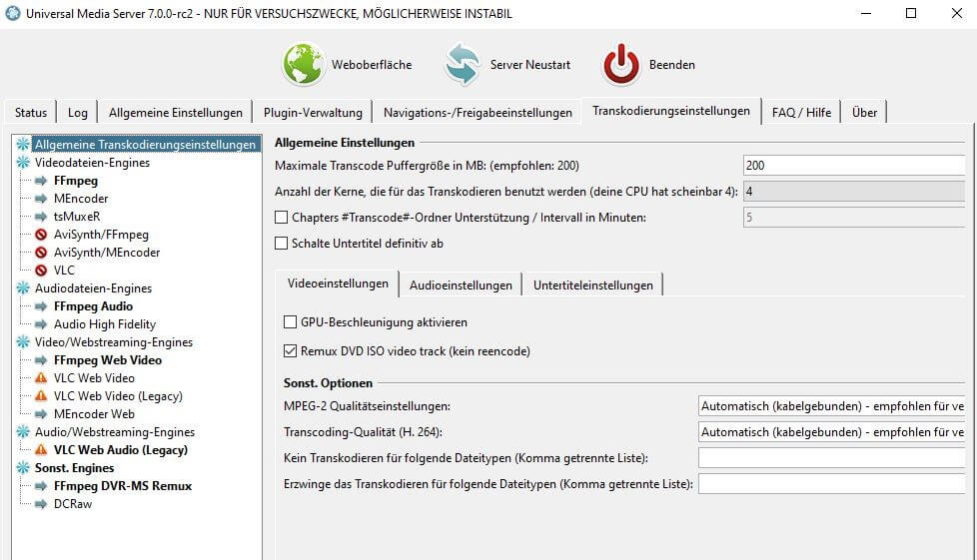Click the warning icon beside VLC Web Video
The image size is (977, 560).
pyautogui.click(x=41, y=378)
